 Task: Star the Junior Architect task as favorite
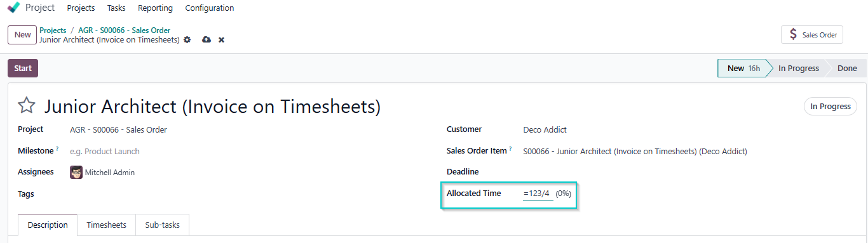27,106
